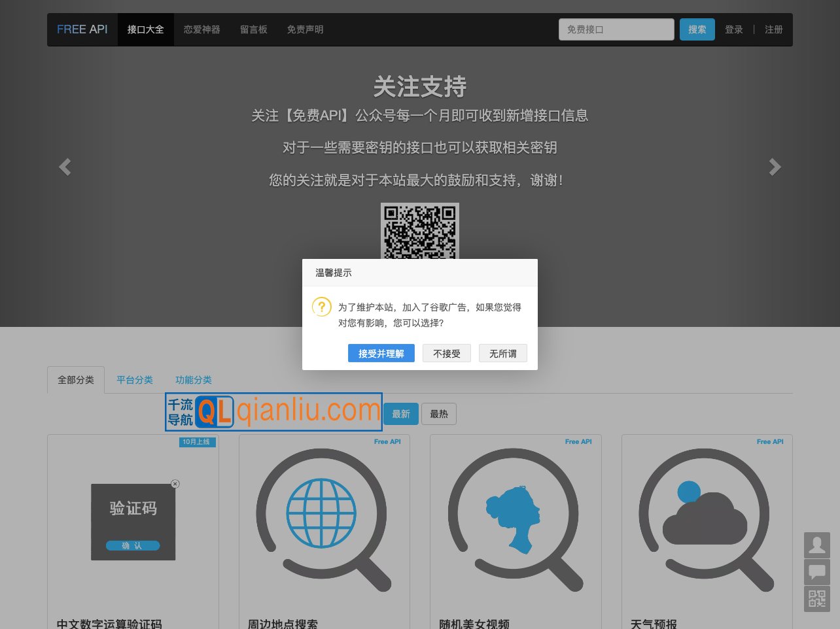Switch to the 平台分类 tab
840x629 pixels.
135,380
